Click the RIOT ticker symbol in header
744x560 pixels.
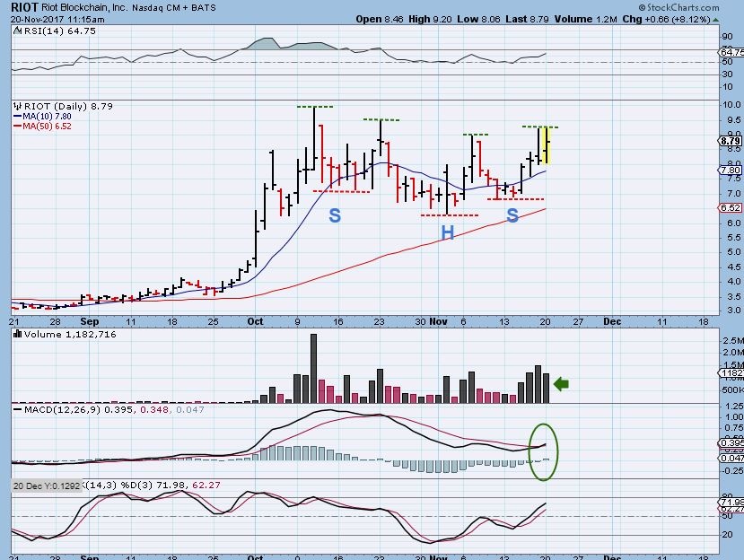[23, 6]
